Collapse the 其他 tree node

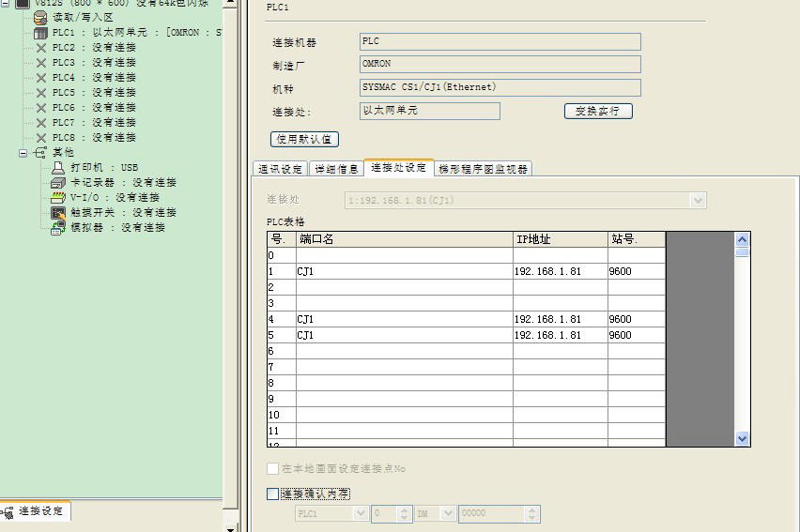coord(23,152)
